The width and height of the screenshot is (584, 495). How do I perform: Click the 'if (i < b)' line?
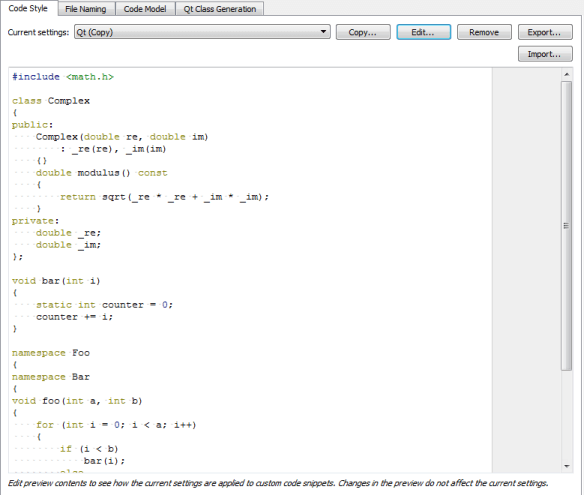[x=89, y=449]
